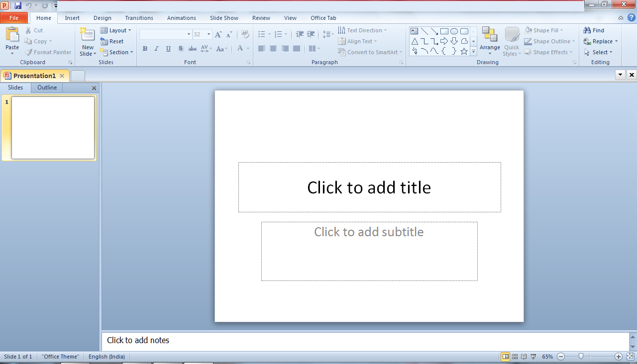Screen dimensions: 637x364
Task: Open the Shape Outline dropdown
Action: click(x=550, y=41)
